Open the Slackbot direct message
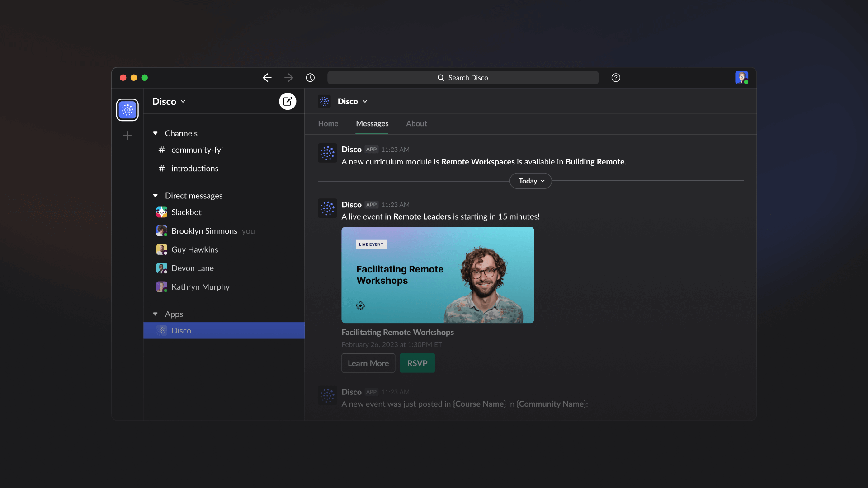 pos(186,212)
